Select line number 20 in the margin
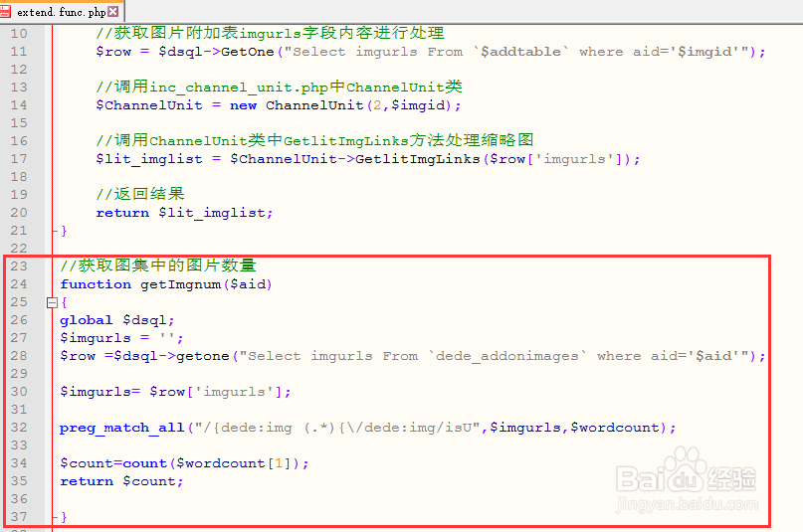 [x=19, y=212]
